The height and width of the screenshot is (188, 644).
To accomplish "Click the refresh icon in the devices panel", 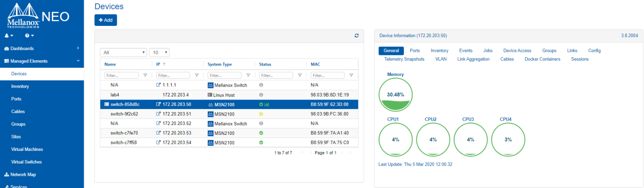I will (x=356, y=36).
